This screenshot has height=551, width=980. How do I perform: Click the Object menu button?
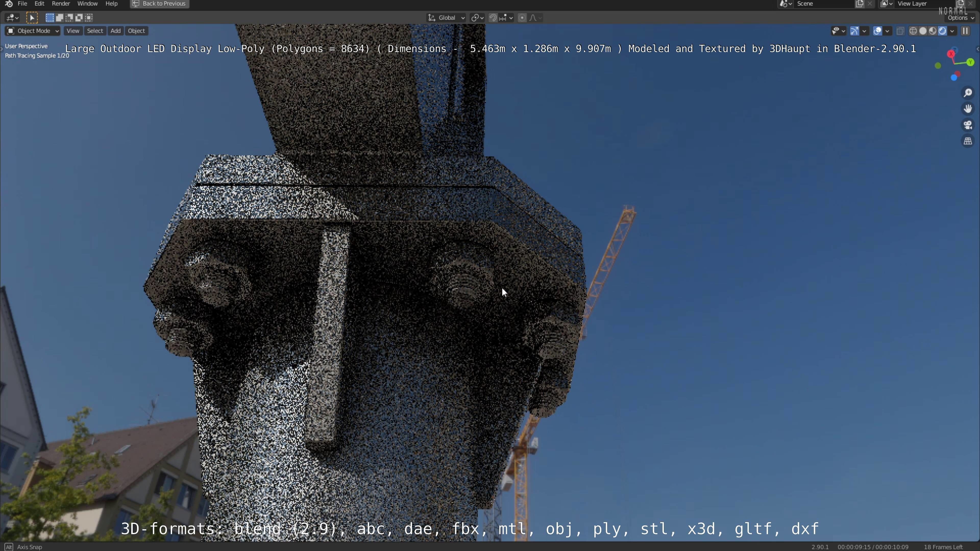136,31
